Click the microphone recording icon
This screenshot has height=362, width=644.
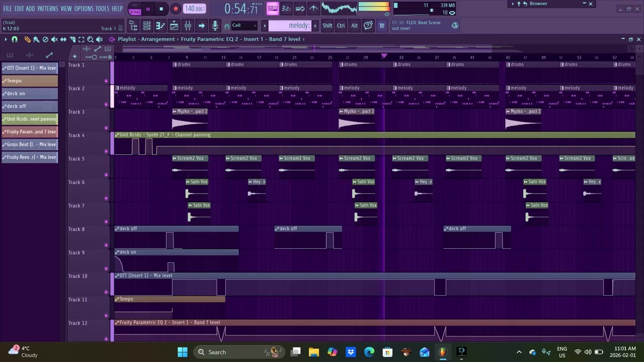point(215,25)
